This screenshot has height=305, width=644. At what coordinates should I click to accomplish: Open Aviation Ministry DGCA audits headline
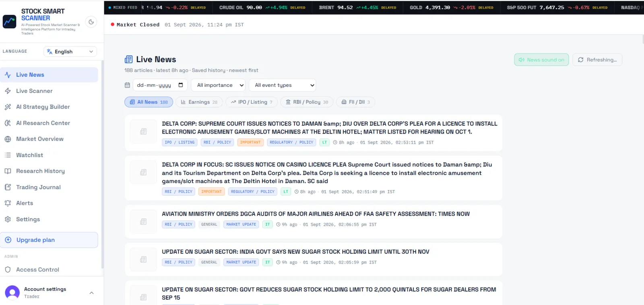[x=316, y=214]
